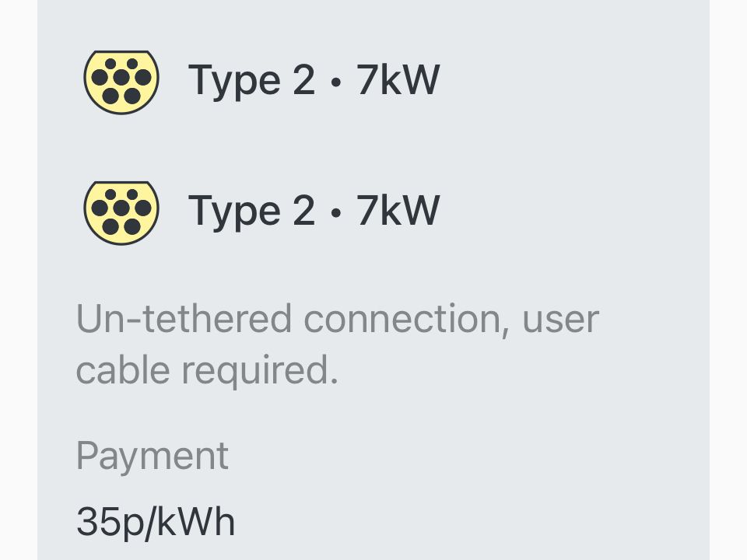Click the second "Type 2" label
Viewport: 747px width, 560px height.
tap(251, 212)
